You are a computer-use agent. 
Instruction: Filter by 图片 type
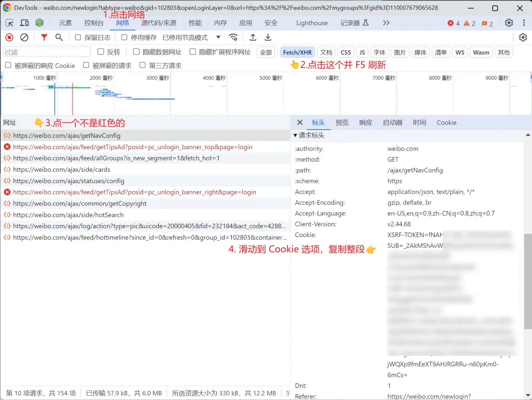pos(400,52)
